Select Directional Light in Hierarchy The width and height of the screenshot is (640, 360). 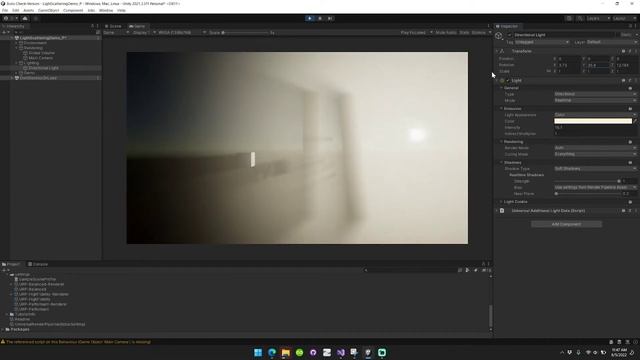coord(44,68)
